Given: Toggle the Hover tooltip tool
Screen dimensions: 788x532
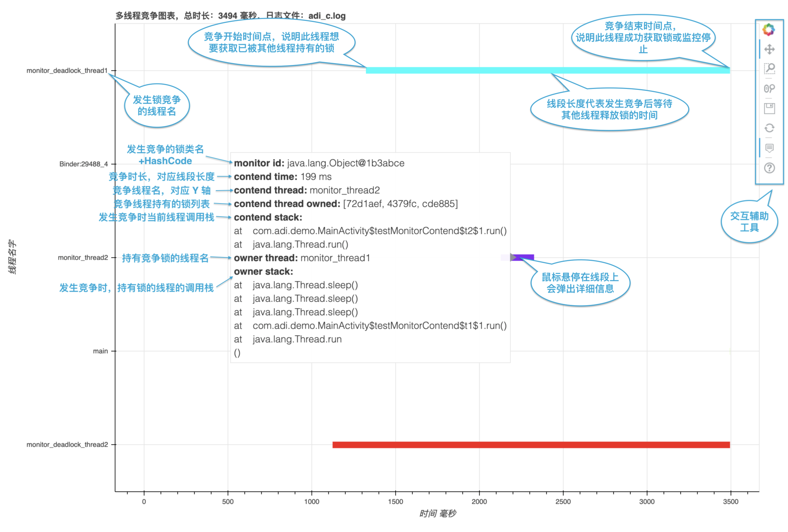Looking at the screenshot, I should click(769, 148).
